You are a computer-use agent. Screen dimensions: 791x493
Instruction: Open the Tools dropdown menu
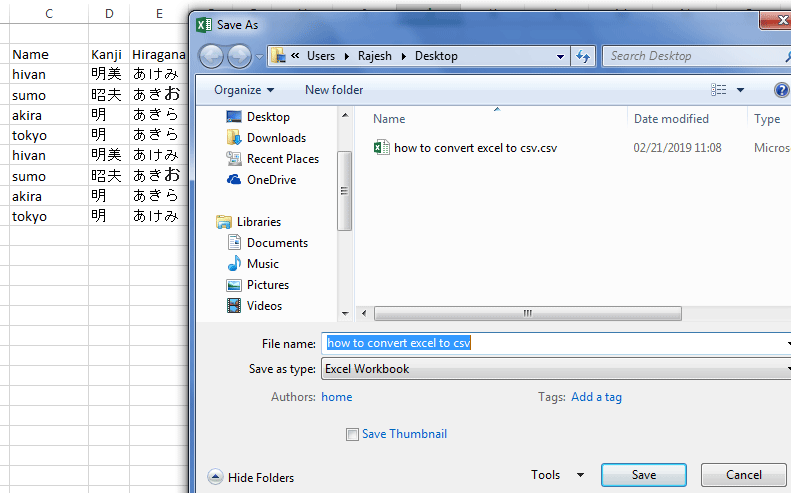pos(558,475)
